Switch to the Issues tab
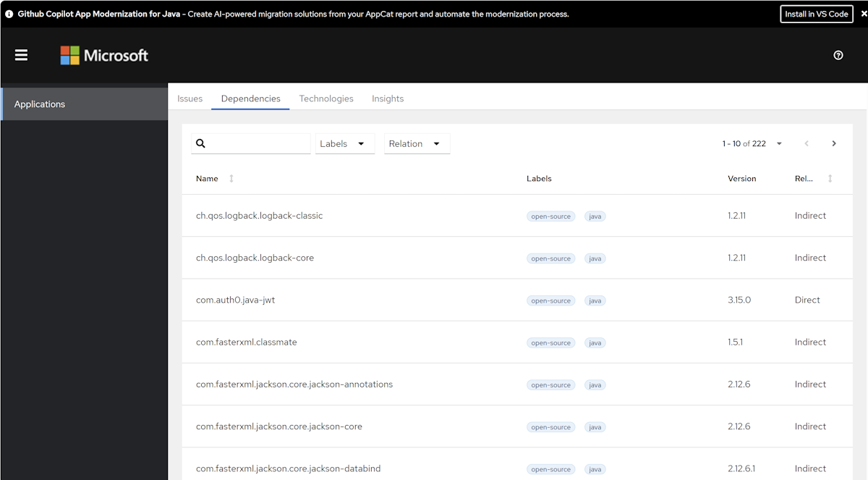Viewport: 868px width, 480px height. pyautogui.click(x=190, y=98)
